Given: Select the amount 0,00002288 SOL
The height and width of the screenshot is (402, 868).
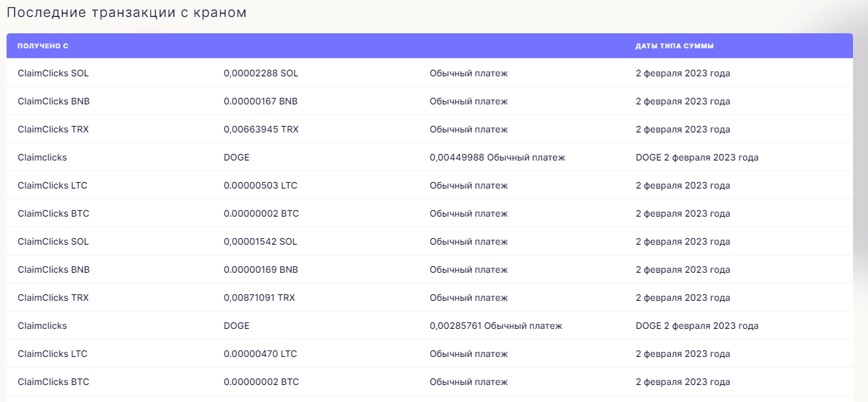Looking at the screenshot, I should [x=261, y=73].
